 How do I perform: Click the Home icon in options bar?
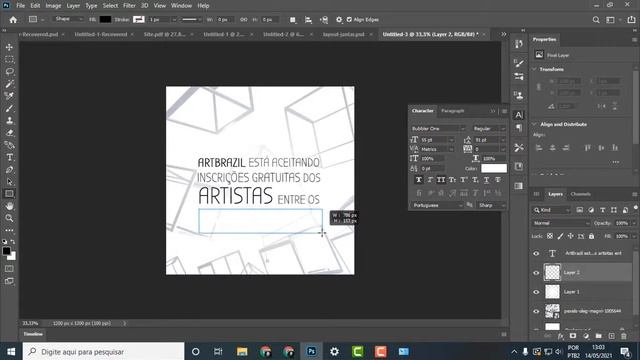click(x=13, y=20)
